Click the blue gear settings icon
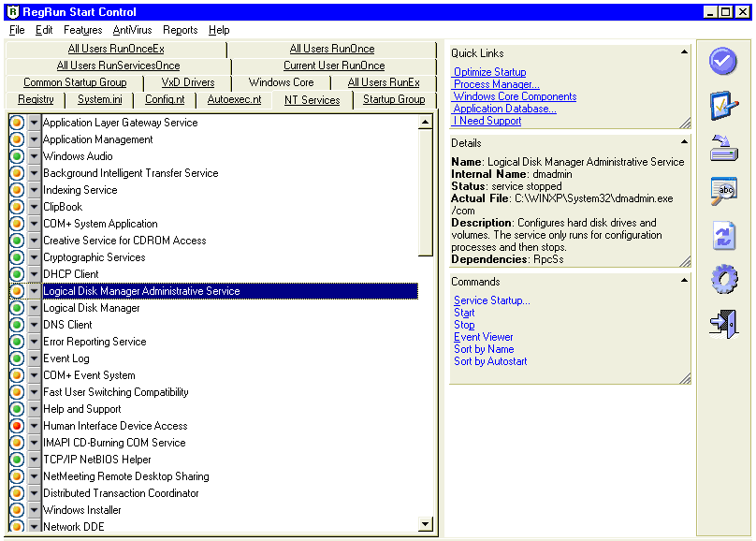The image size is (756, 541). click(723, 279)
